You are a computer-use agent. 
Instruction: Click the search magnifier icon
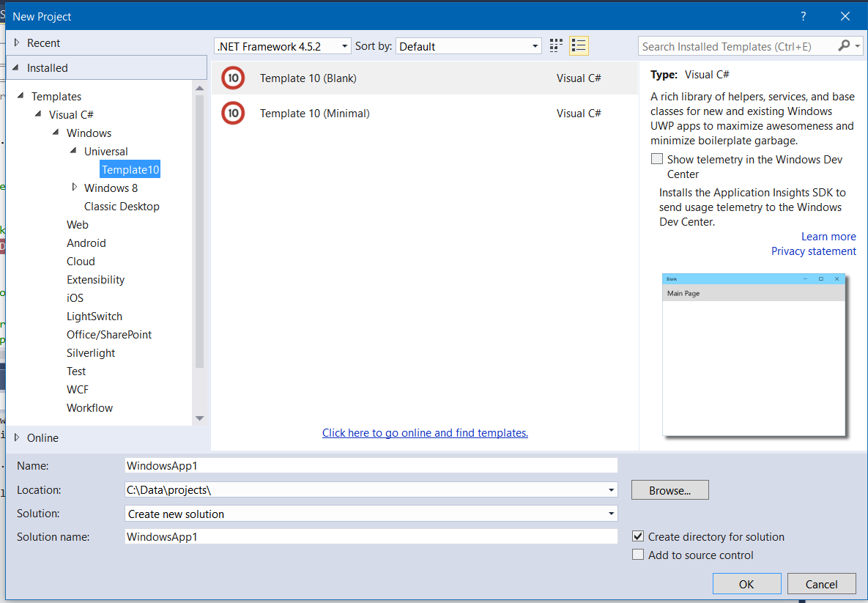pyautogui.click(x=845, y=46)
